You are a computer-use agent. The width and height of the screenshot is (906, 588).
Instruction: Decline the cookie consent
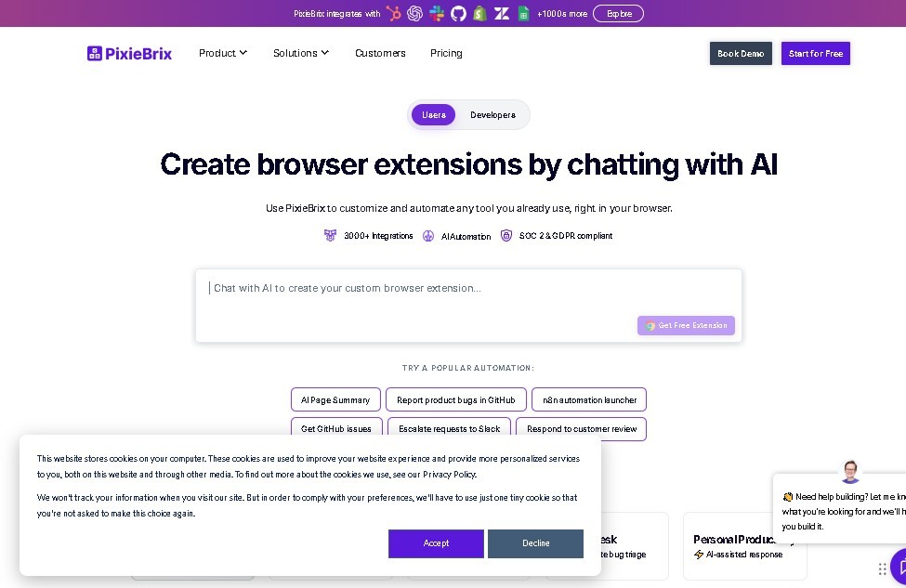tap(535, 543)
